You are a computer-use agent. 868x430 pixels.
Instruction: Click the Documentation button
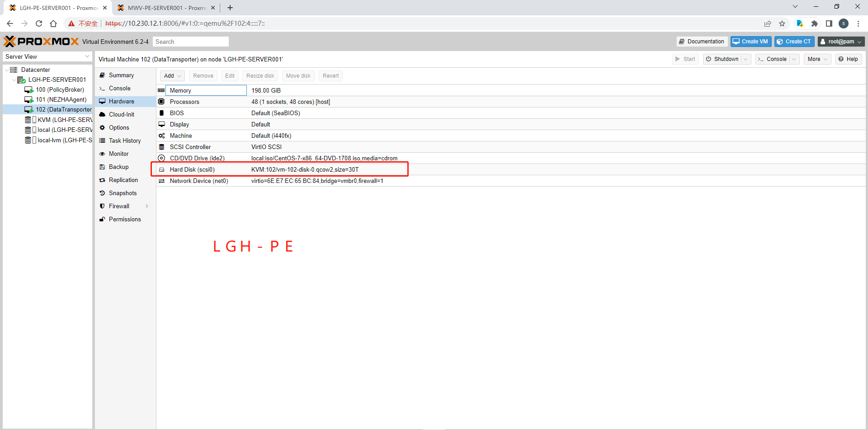[702, 42]
